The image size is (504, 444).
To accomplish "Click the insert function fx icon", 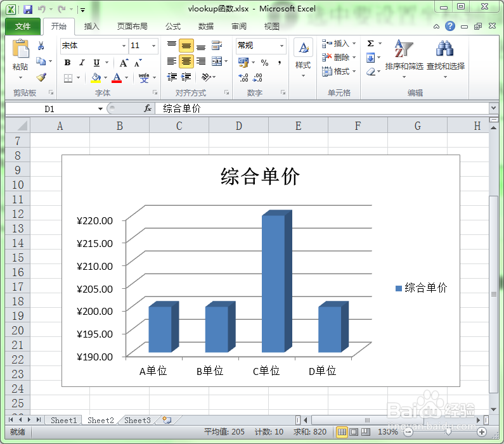I will (148, 108).
